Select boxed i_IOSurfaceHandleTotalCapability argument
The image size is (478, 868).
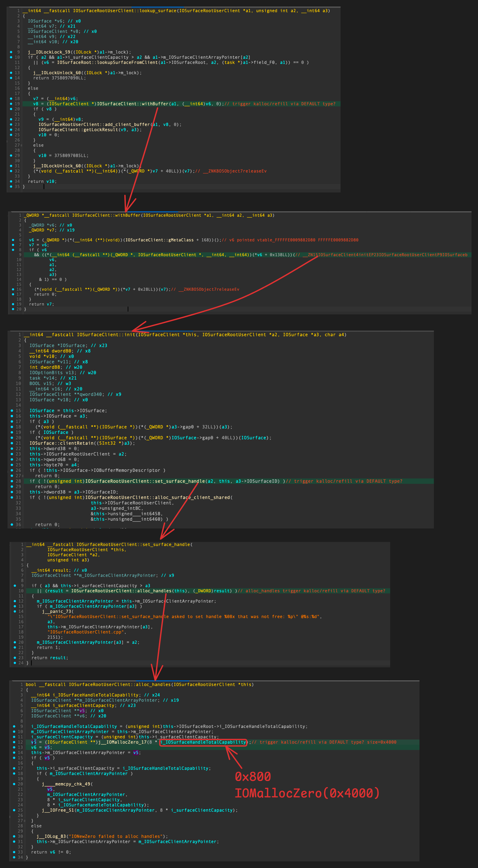tap(203, 742)
